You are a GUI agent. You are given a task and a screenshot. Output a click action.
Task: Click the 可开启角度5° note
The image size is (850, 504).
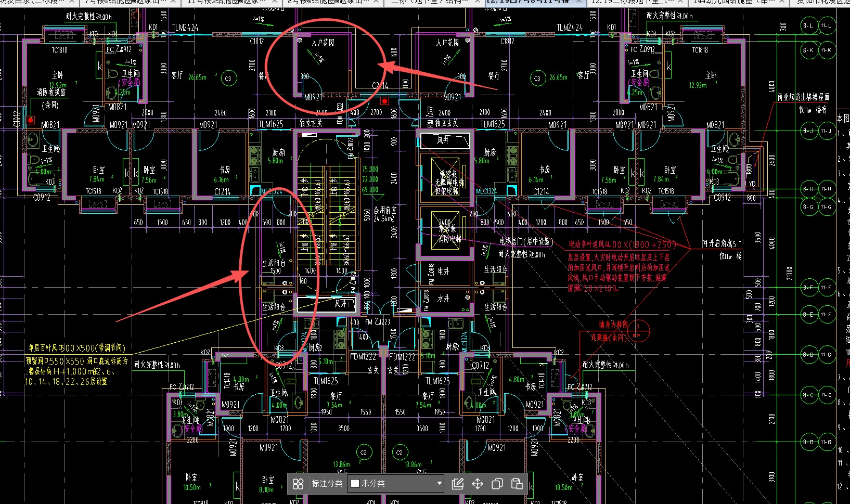(x=722, y=243)
